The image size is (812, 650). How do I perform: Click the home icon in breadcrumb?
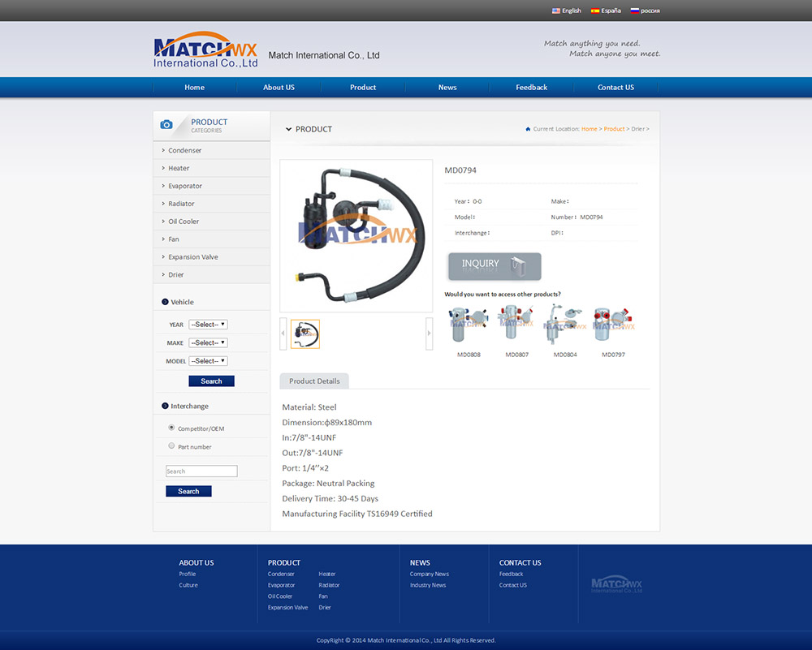click(528, 129)
